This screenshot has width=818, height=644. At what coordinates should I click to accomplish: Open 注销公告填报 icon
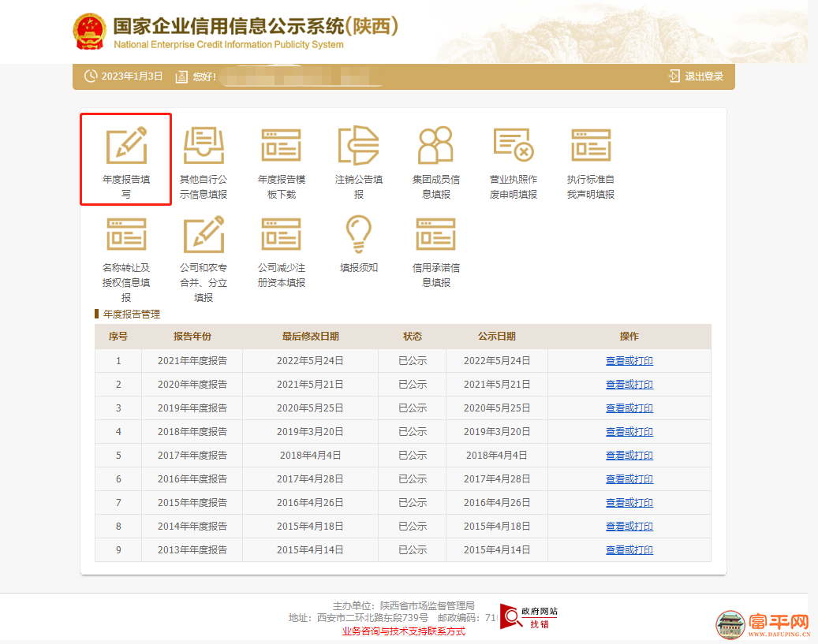tap(358, 146)
